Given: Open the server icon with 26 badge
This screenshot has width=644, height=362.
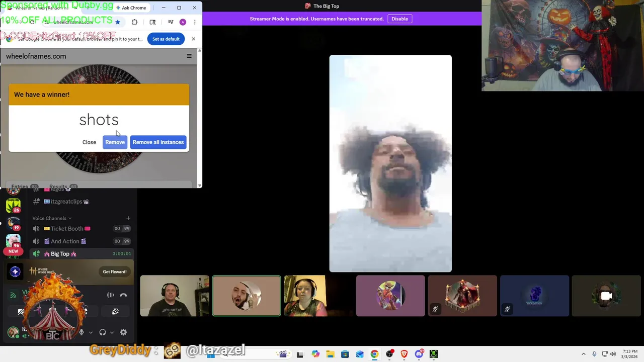Looking at the screenshot, I should [x=13, y=206].
